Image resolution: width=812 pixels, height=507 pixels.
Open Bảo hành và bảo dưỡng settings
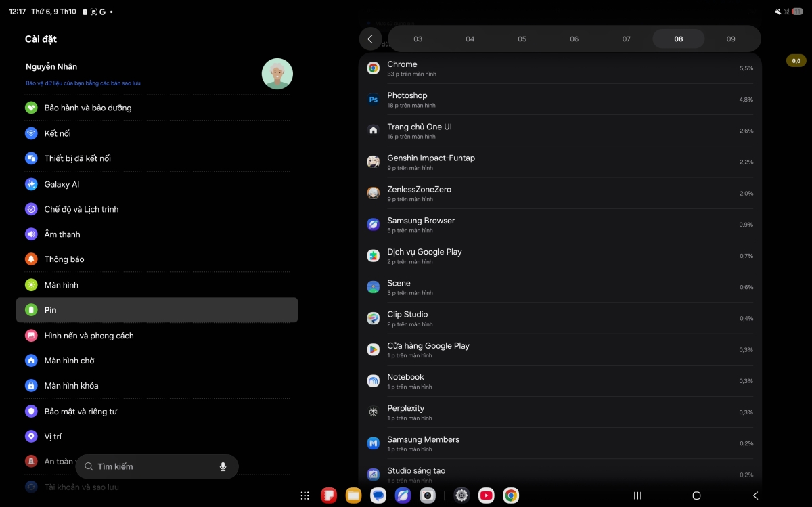click(x=157, y=108)
